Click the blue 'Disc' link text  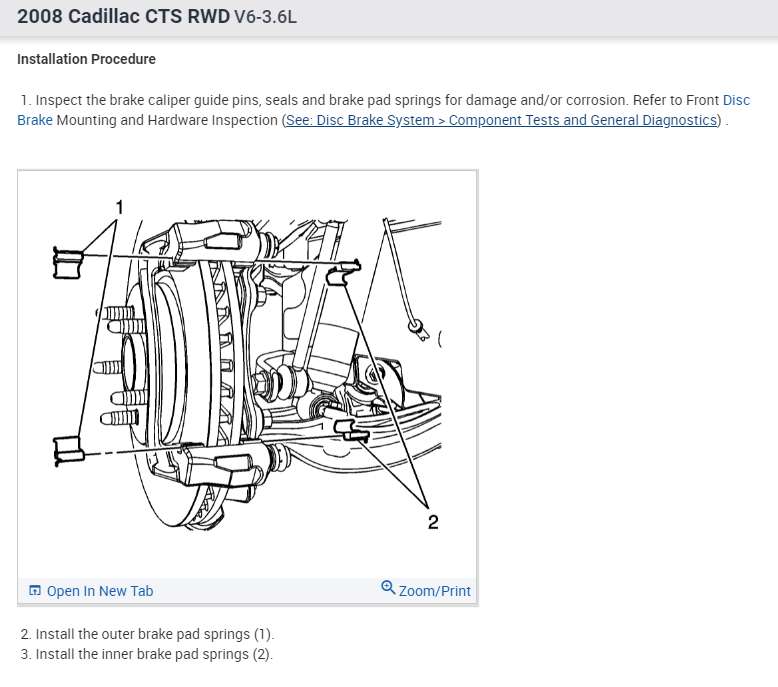point(736,100)
